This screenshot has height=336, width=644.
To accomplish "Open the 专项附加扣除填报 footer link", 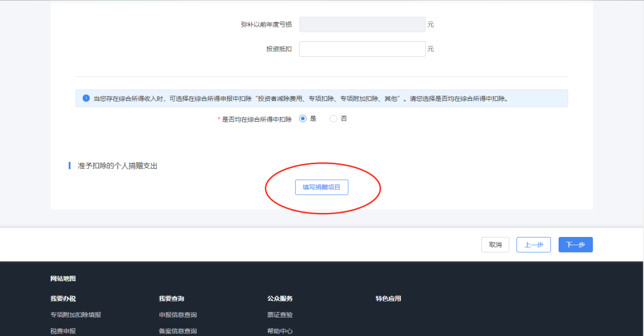I will coord(76,315).
